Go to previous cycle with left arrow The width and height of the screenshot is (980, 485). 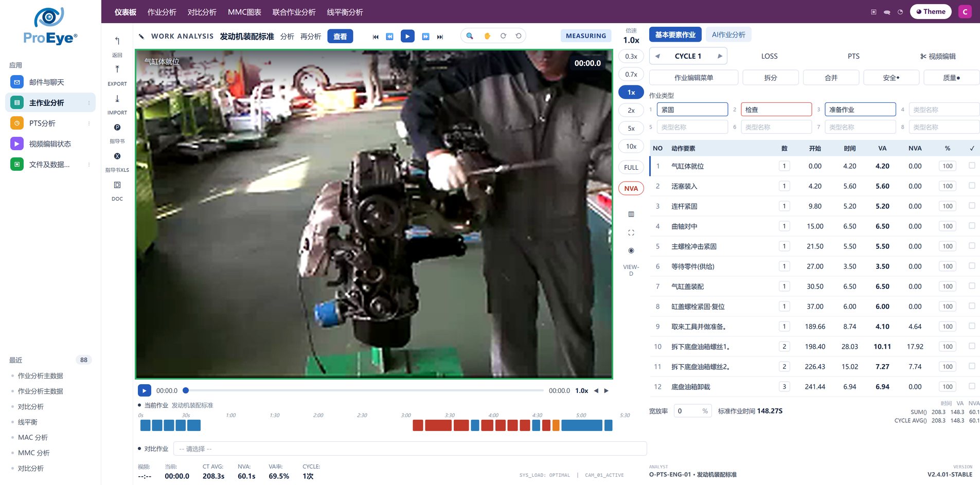pos(657,56)
